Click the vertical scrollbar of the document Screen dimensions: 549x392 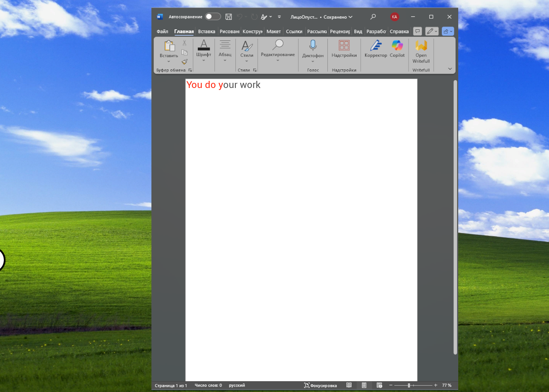pyautogui.click(x=455, y=217)
